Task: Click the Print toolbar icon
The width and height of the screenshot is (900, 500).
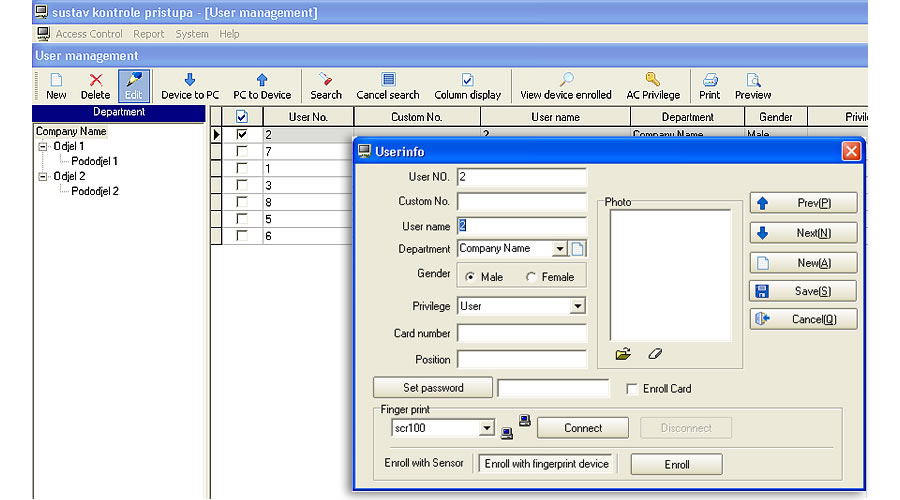Action: (x=710, y=80)
